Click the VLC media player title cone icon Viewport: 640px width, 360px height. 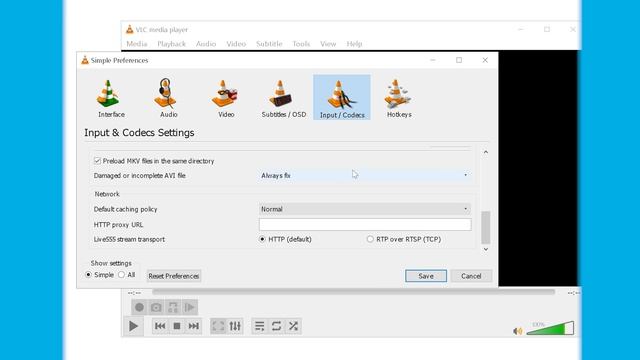[x=129, y=29]
